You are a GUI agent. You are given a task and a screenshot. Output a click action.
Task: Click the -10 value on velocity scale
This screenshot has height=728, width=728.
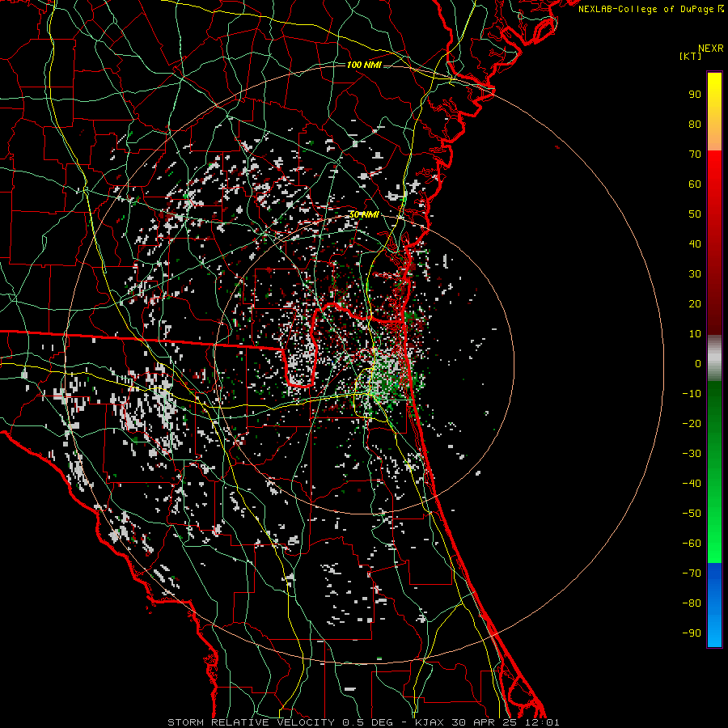[x=692, y=394]
